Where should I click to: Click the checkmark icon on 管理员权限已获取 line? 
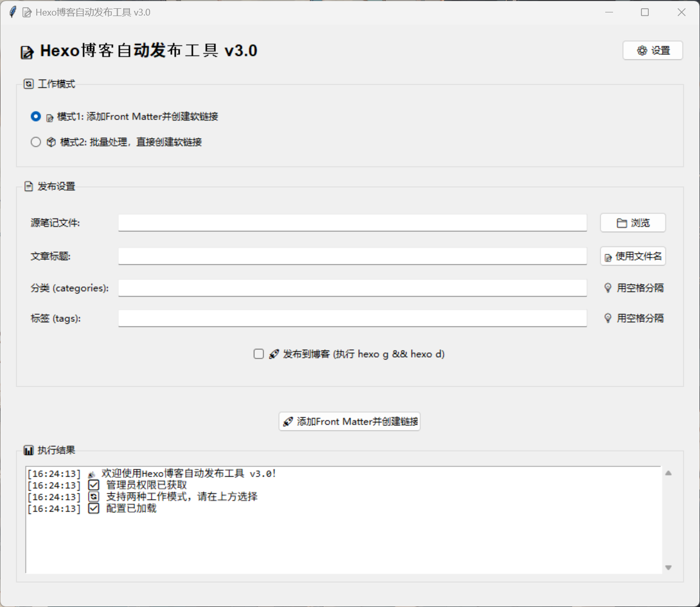tap(94, 485)
